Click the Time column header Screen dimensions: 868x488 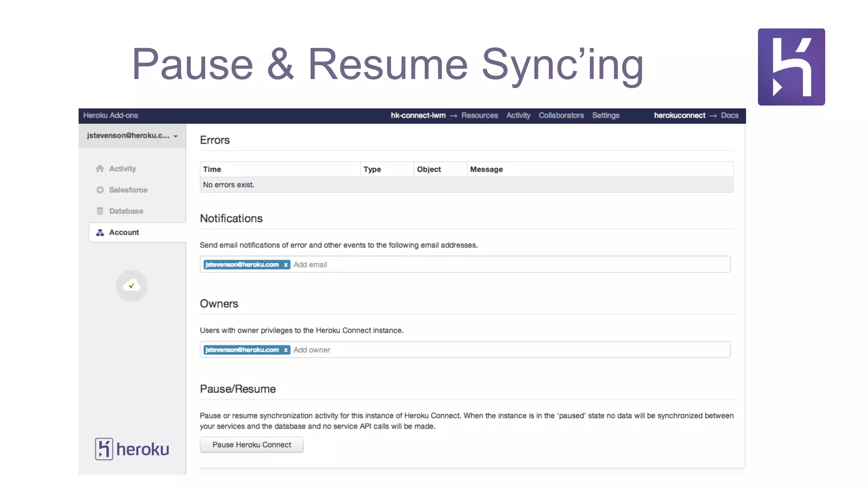[280, 169]
